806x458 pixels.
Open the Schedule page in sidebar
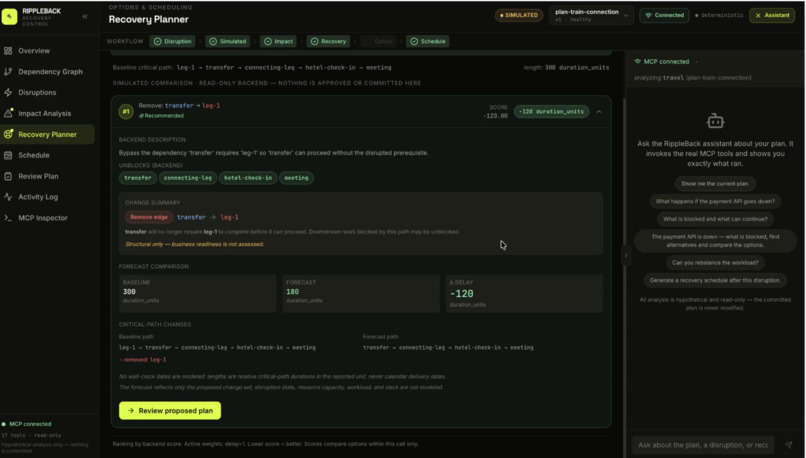tap(47, 155)
